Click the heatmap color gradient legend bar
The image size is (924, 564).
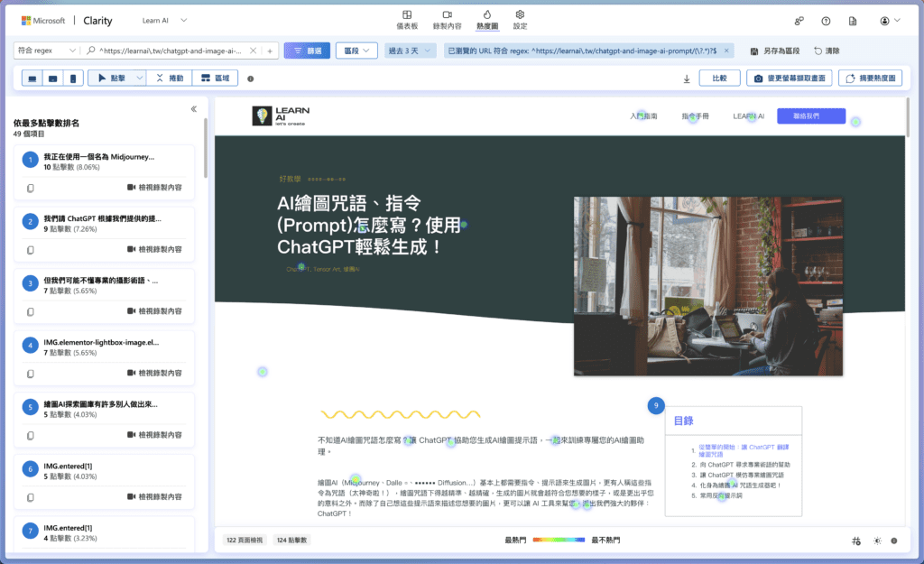[x=559, y=540]
